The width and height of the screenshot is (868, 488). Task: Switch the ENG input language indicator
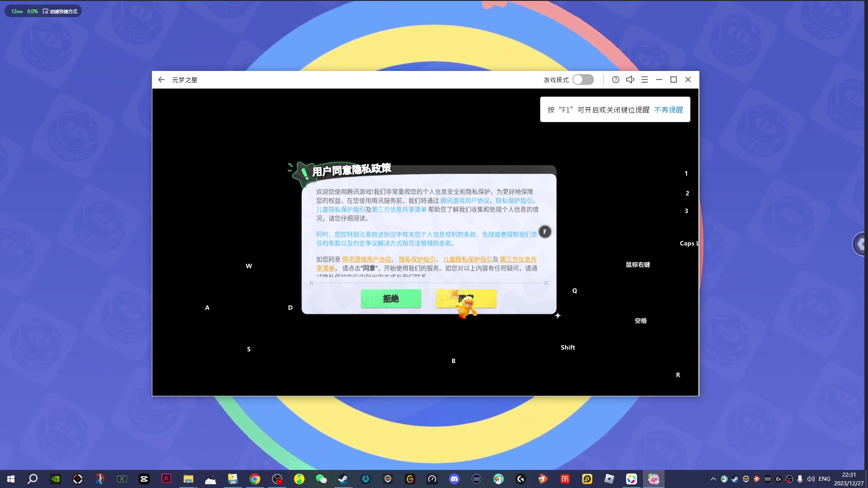(x=825, y=479)
